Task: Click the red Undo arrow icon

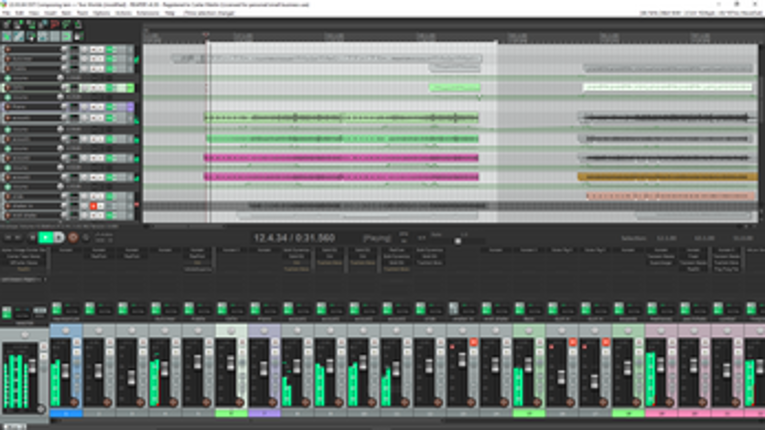Action: (55, 24)
